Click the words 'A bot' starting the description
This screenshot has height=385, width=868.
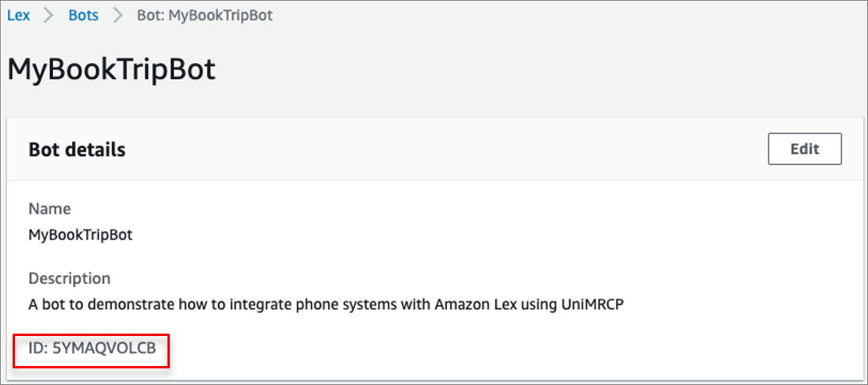pos(45,304)
